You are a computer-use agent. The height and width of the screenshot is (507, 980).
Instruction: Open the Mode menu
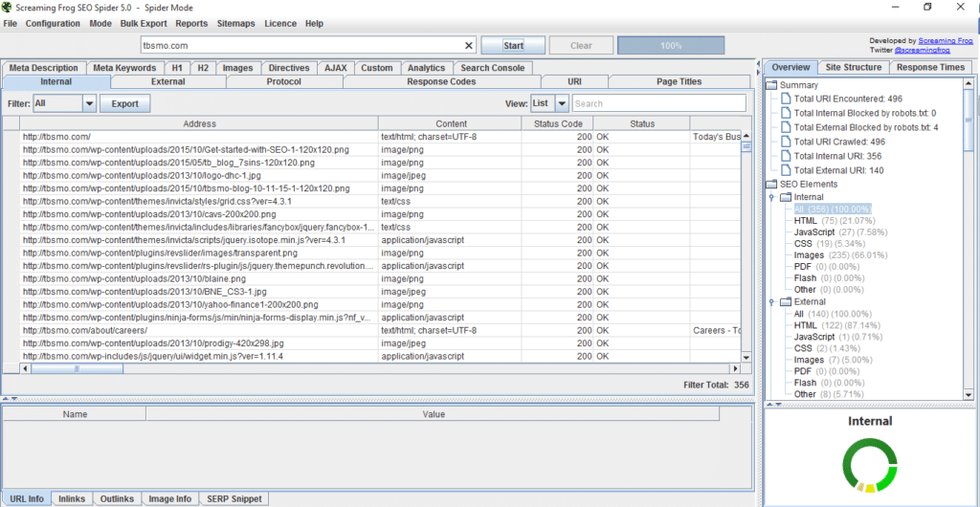(100, 24)
